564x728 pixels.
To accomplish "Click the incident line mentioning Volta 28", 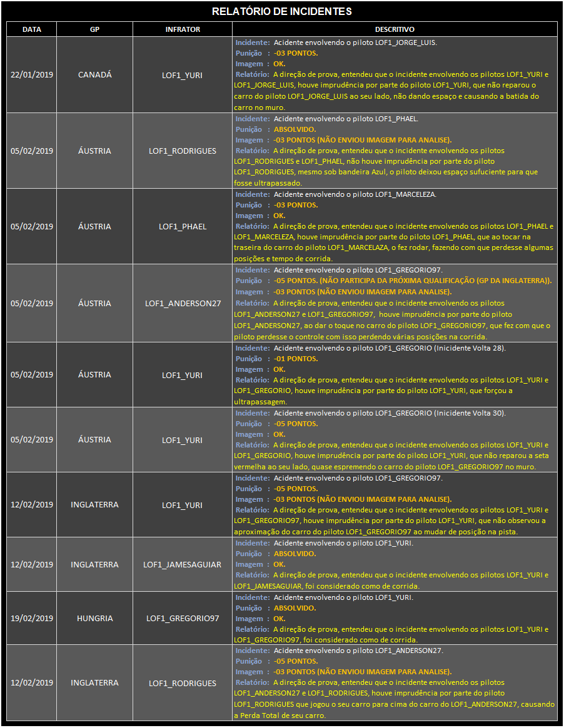I will click(x=370, y=347).
